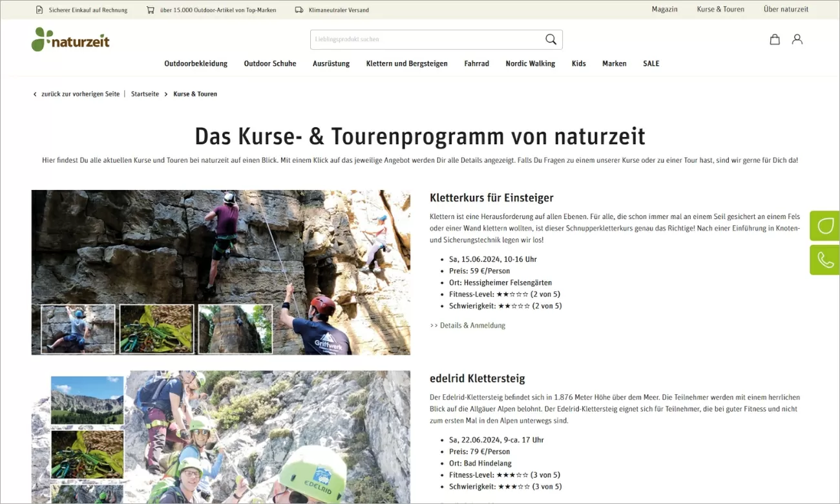This screenshot has height=504, width=840.
Task: Switch to the Kurse & Touren top link
Action: pyautogui.click(x=720, y=9)
